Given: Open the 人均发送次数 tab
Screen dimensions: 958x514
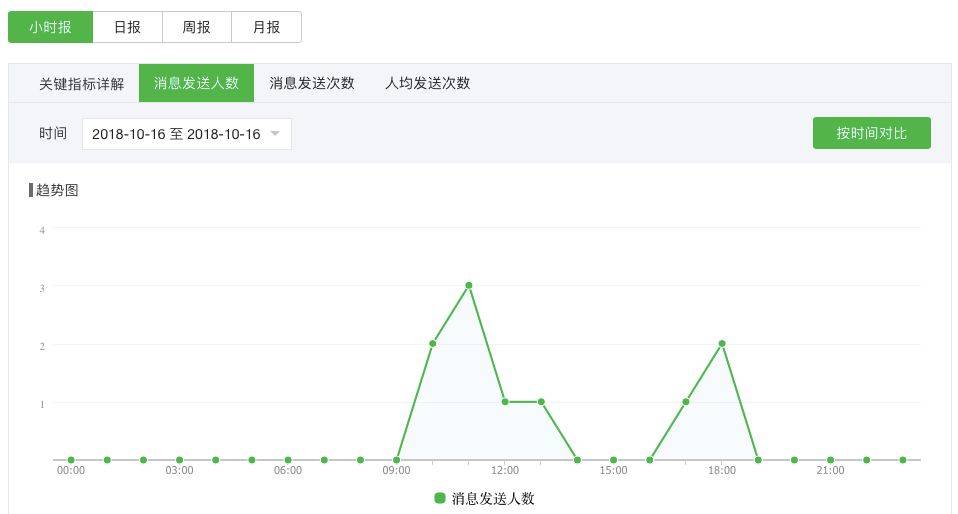Looking at the screenshot, I should [x=427, y=83].
